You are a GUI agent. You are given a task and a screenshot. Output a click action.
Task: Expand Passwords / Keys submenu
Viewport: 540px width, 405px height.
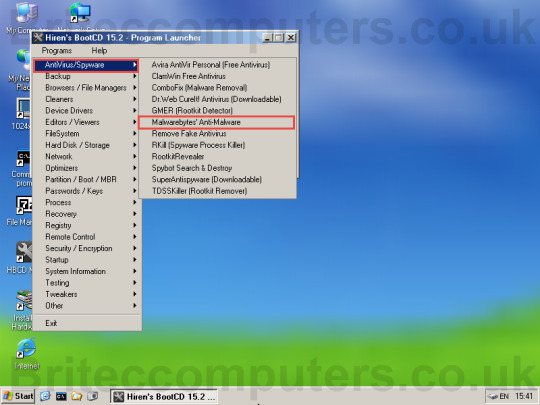click(x=86, y=191)
